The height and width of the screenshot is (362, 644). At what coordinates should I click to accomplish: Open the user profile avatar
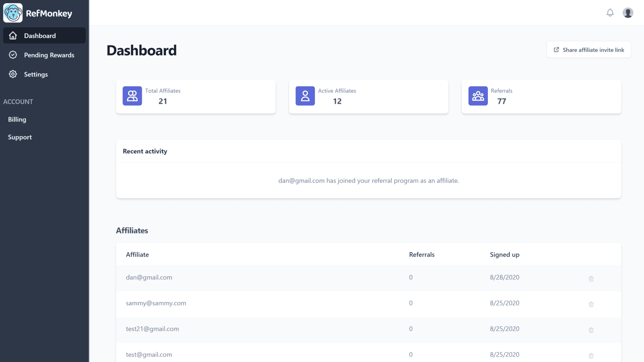pos(628,12)
